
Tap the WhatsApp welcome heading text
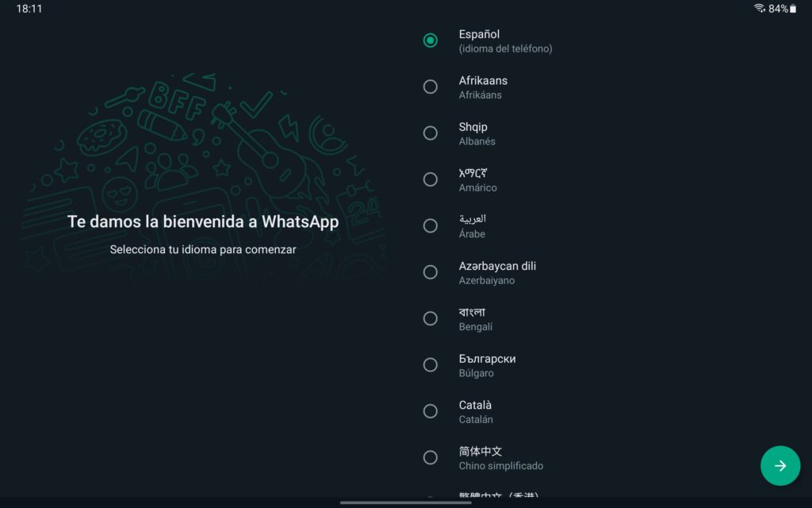(x=203, y=222)
